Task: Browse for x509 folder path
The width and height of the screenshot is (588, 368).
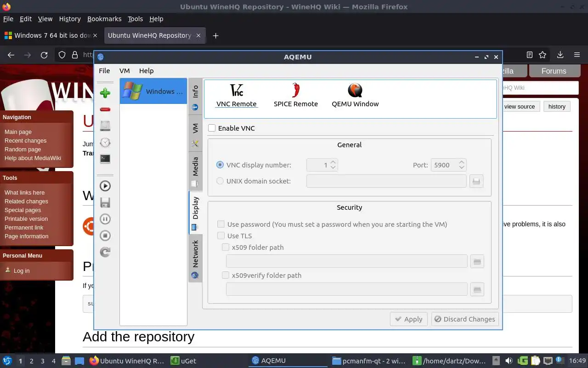Action: pyautogui.click(x=477, y=261)
